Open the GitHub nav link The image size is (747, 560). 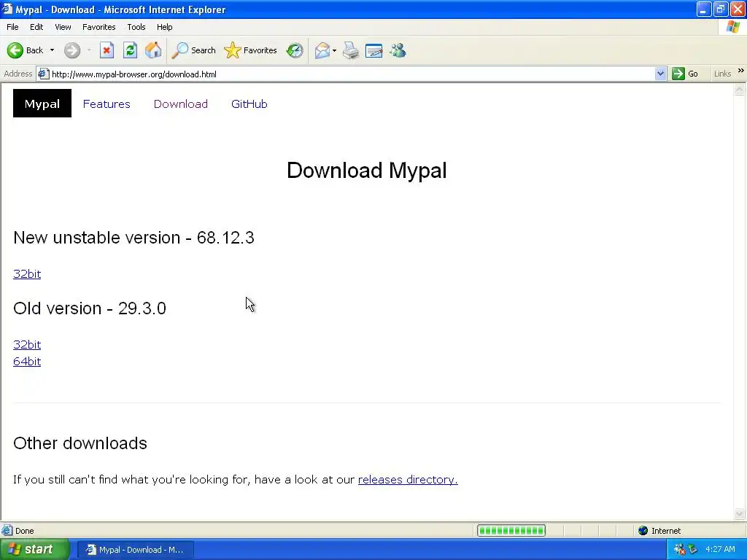(249, 104)
